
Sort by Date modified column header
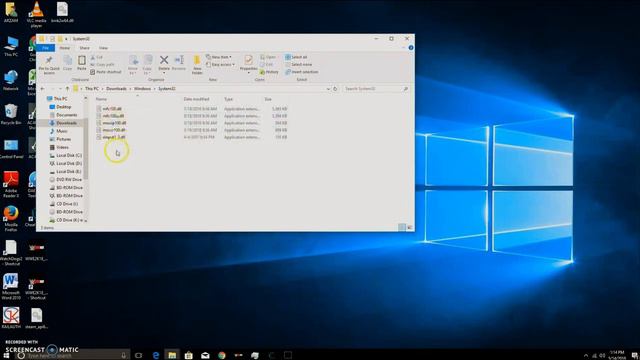click(x=196, y=99)
